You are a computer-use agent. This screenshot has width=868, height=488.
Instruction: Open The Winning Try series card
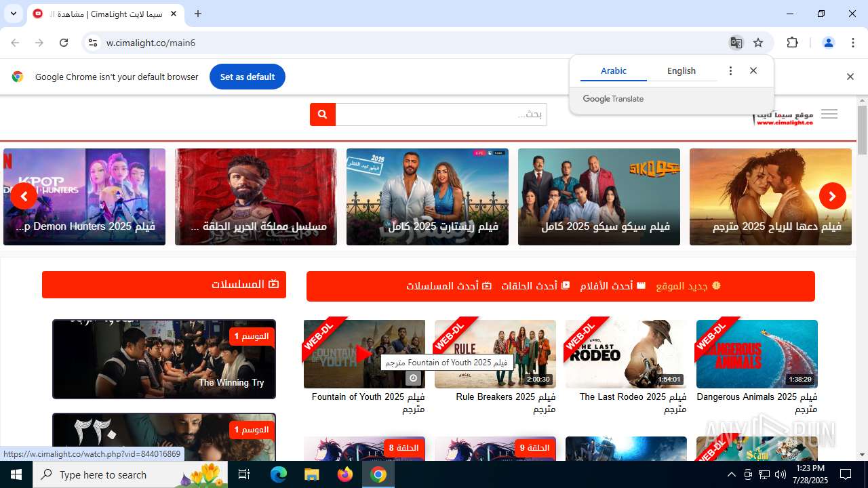click(x=164, y=359)
